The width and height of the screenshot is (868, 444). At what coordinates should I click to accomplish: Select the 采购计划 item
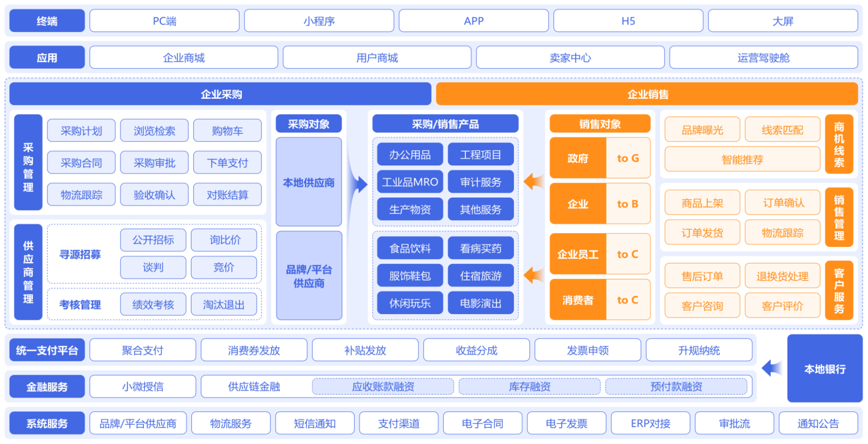coord(81,131)
